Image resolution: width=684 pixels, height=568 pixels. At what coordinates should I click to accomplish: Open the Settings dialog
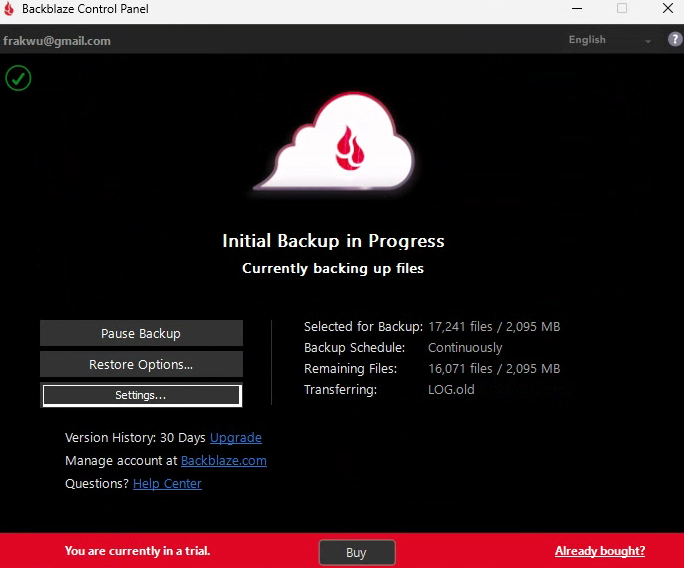click(x=141, y=395)
